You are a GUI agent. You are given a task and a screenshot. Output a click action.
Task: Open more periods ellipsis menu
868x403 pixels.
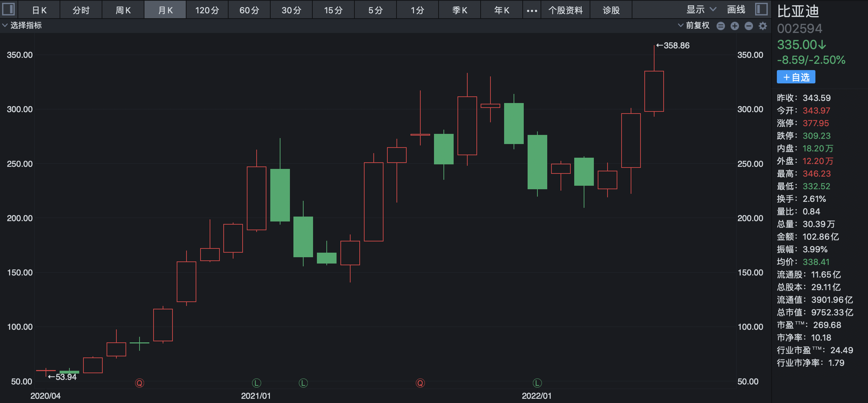(532, 11)
